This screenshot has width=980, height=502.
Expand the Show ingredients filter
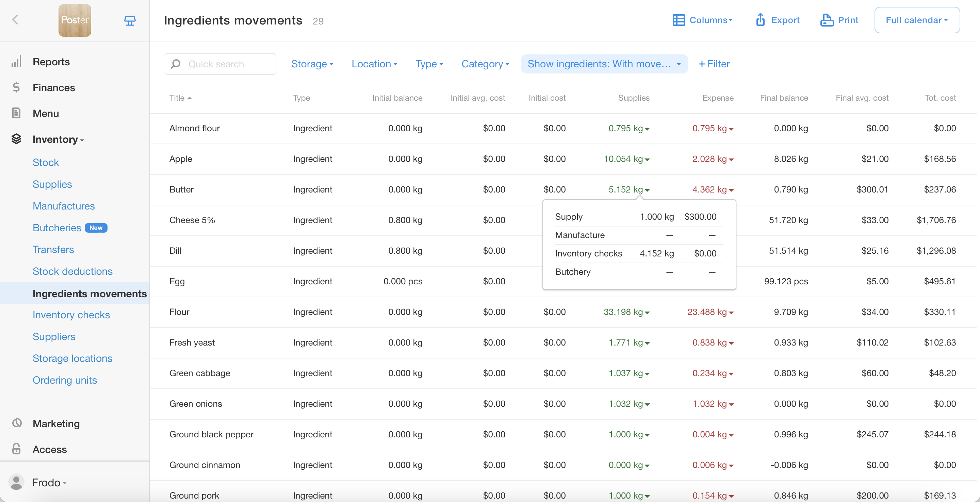[x=604, y=64]
